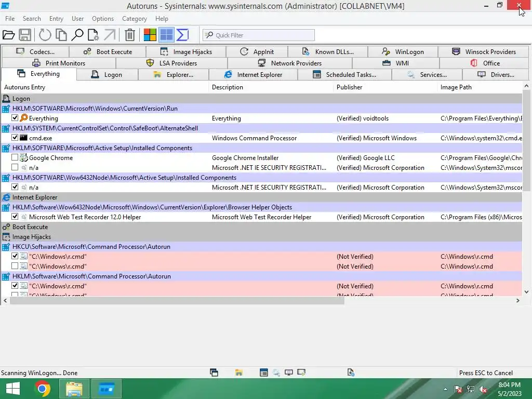This screenshot has width=532, height=399.
Task: Click the Find magnifier toolbar icon
Action: point(77,35)
